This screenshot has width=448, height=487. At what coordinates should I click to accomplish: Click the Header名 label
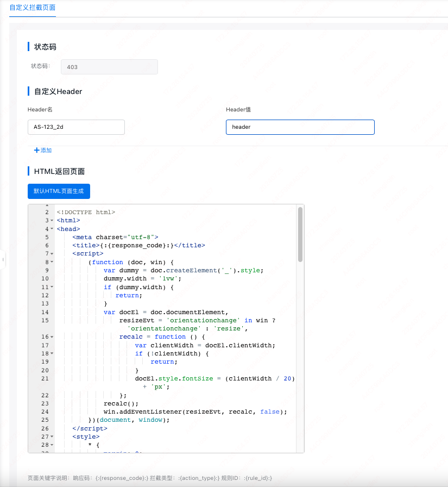coord(40,109)
